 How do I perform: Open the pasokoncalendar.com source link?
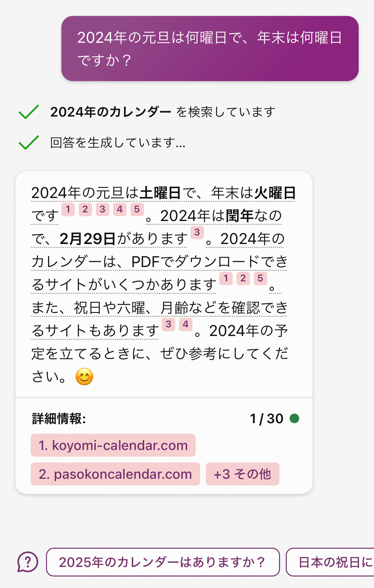(x=115, y=474)
